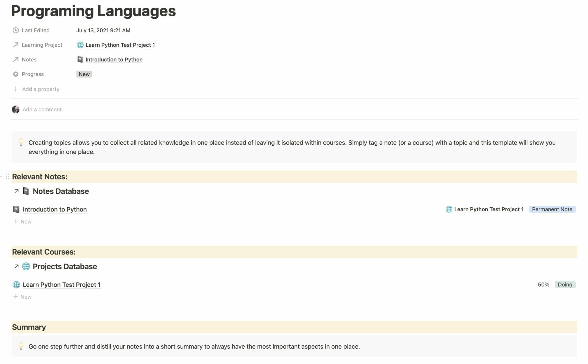Open the Permanent Note tag selector
Viewport: 588px width, 364px height.
pyautogui.click(x=552, y=209)
